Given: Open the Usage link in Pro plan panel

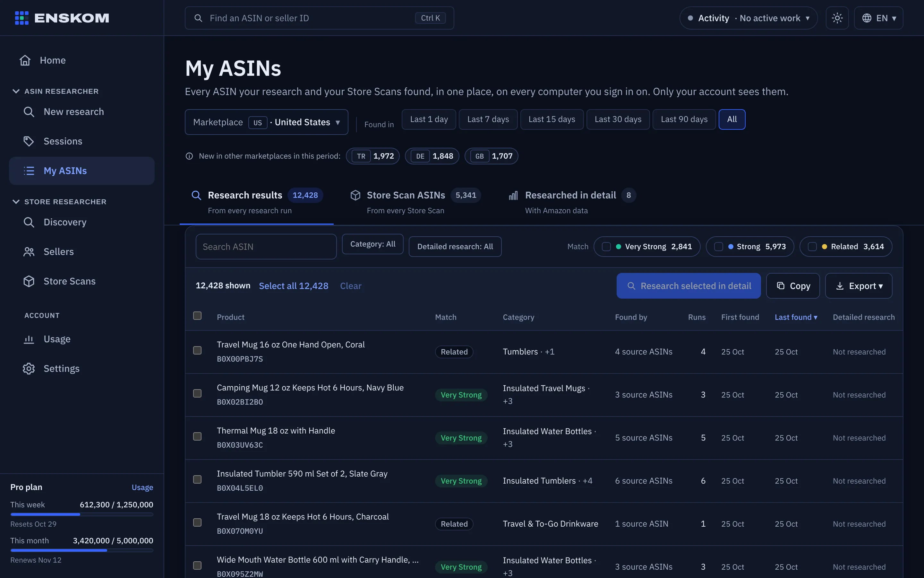Looking at the screenshot, I should 142,487.
